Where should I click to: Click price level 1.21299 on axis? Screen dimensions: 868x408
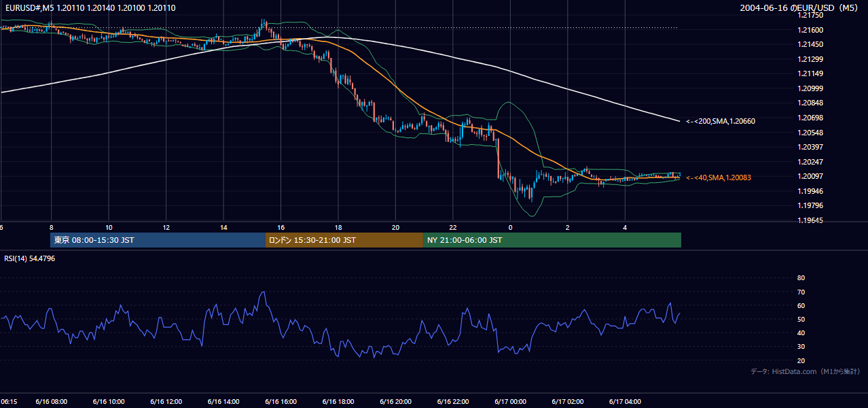click(x=810, y=59)
